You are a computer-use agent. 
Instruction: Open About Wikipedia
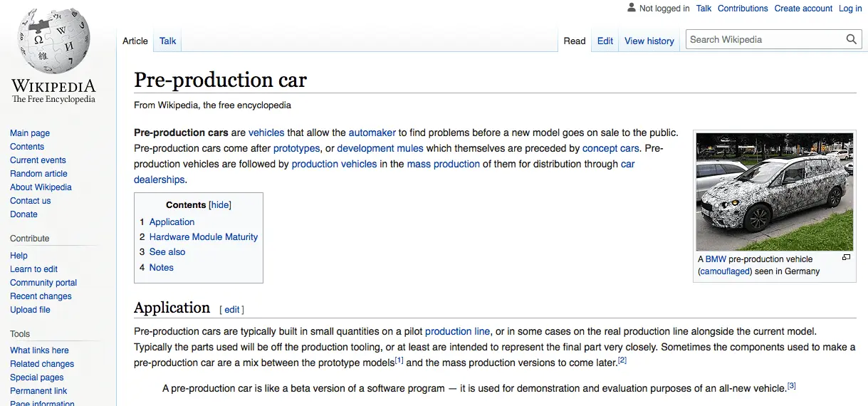pos(41,187)
